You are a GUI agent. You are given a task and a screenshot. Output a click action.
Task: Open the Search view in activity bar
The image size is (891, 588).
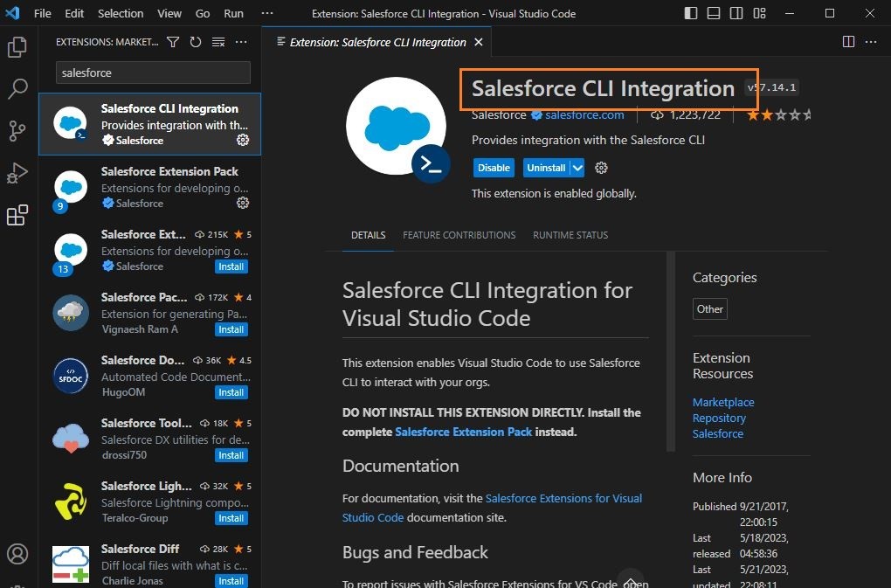(17, 89)
